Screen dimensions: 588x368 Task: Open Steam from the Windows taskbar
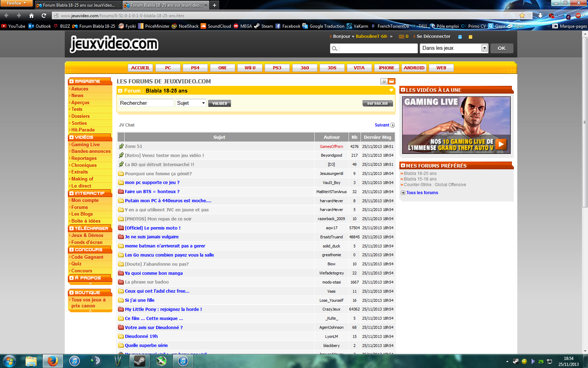click(140, 361)
